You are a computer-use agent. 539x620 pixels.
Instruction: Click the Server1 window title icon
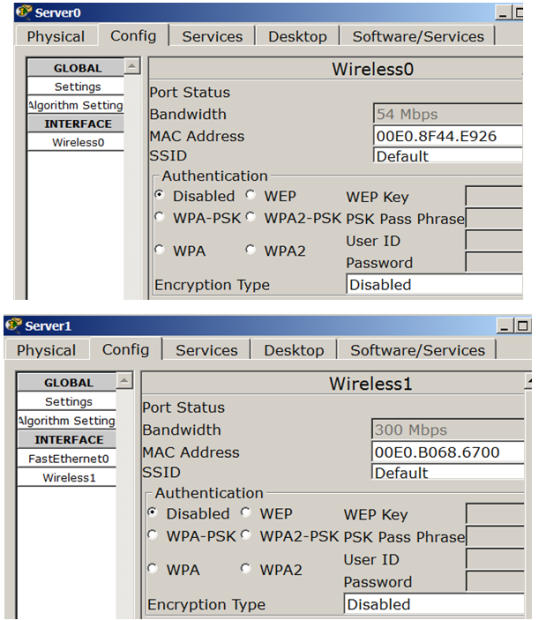coord(13,325)
